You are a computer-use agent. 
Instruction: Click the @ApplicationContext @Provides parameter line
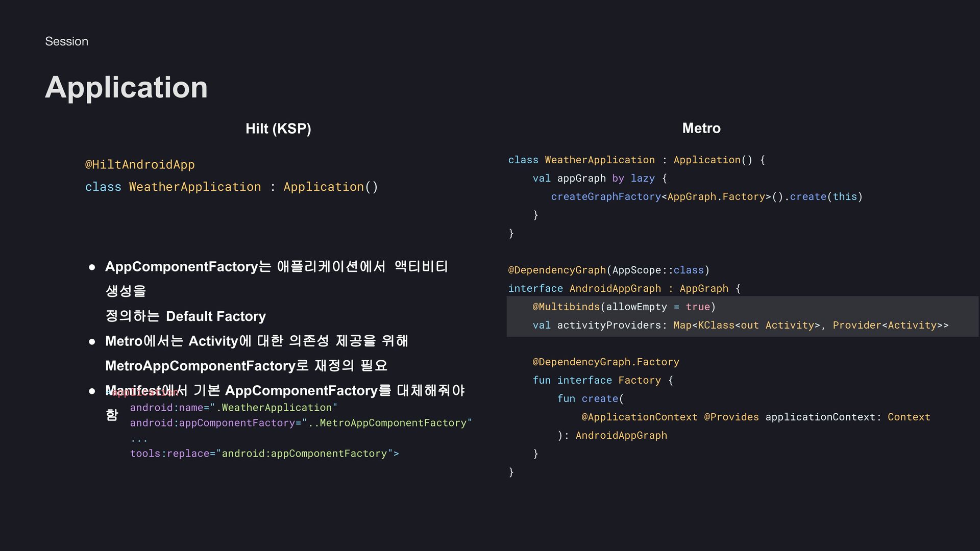coord(755,417)
